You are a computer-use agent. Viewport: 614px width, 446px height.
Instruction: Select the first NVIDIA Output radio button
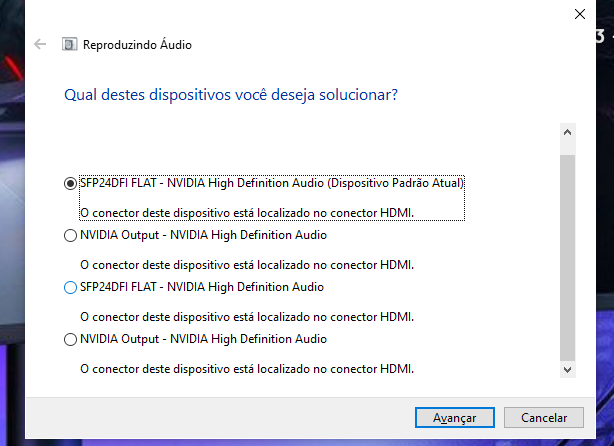[x=70, y=235]
